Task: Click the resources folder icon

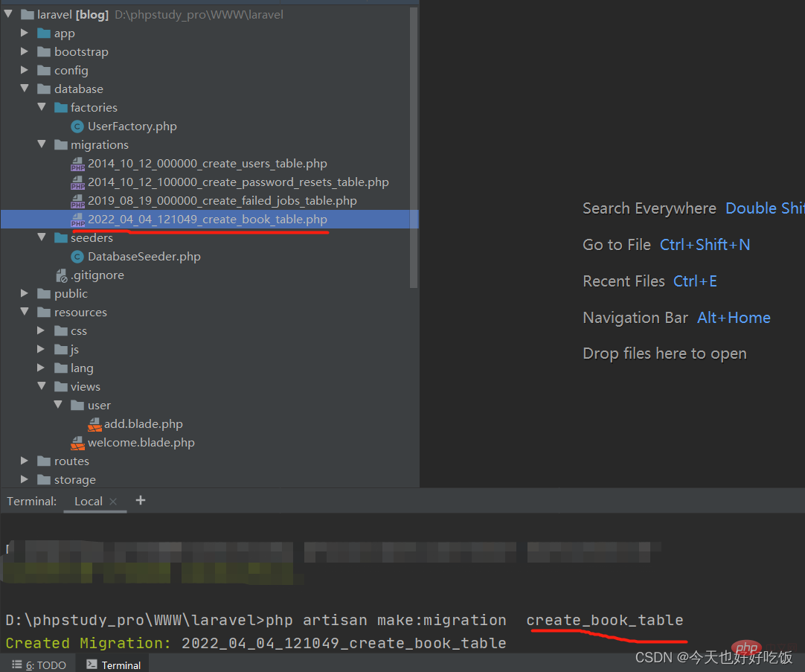Action: [x=44, y=312]
